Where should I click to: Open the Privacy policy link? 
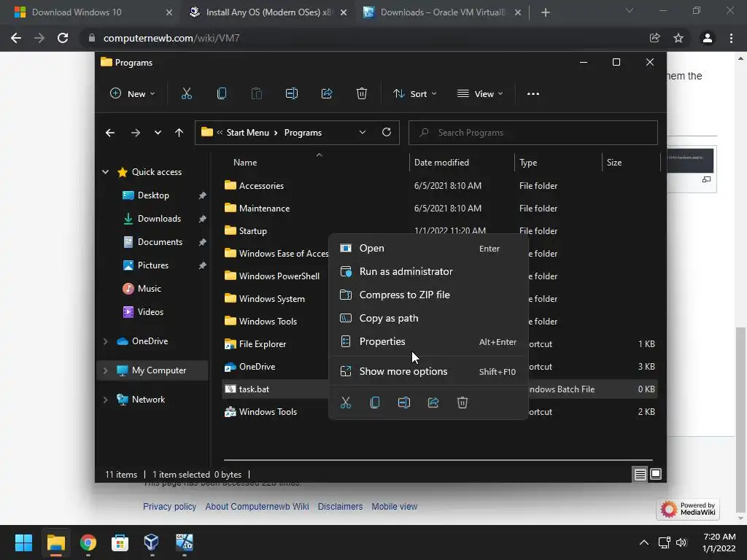click(x=169, y=507)
